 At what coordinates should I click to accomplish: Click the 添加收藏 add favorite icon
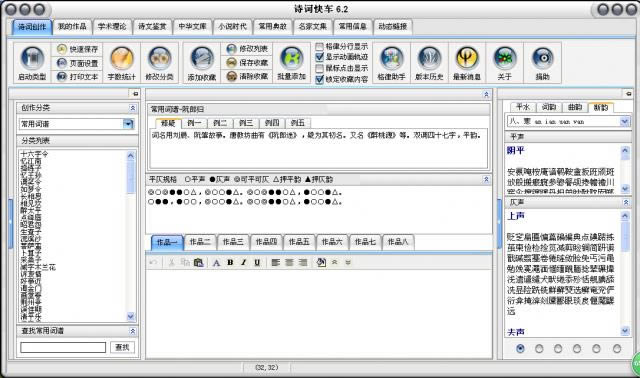[202, 58]
